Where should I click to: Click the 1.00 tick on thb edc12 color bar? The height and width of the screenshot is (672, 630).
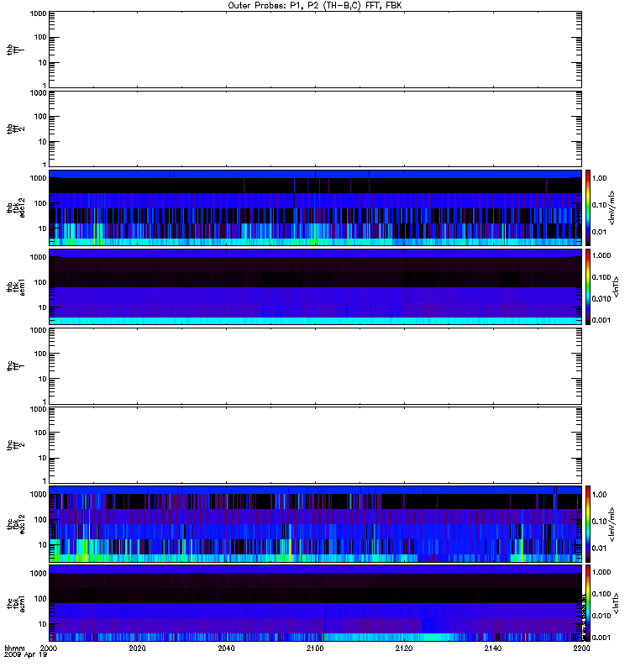click(x=600, y=178)
